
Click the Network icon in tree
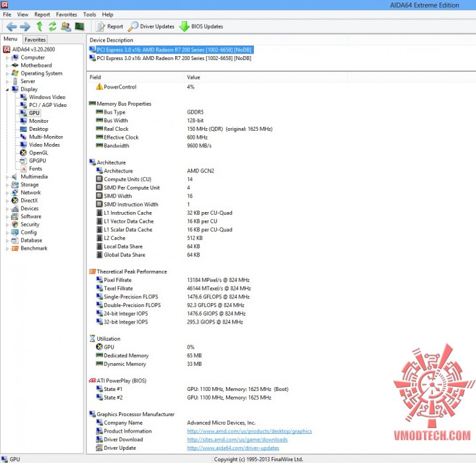(15, 193)
